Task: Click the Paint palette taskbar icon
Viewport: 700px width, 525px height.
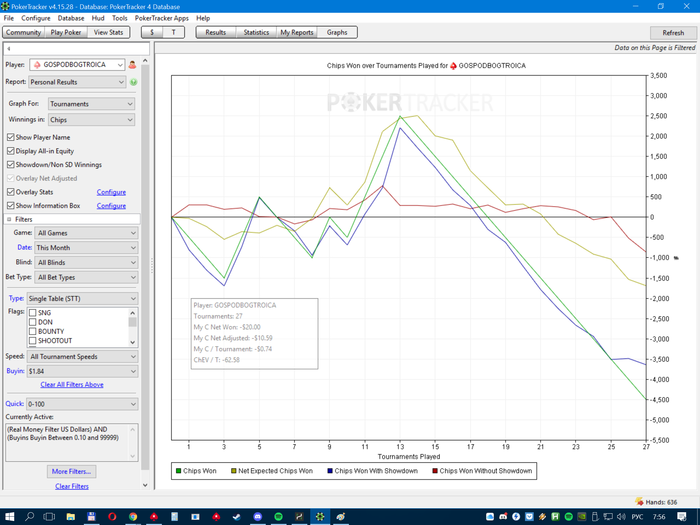Action: coord(341,517)
